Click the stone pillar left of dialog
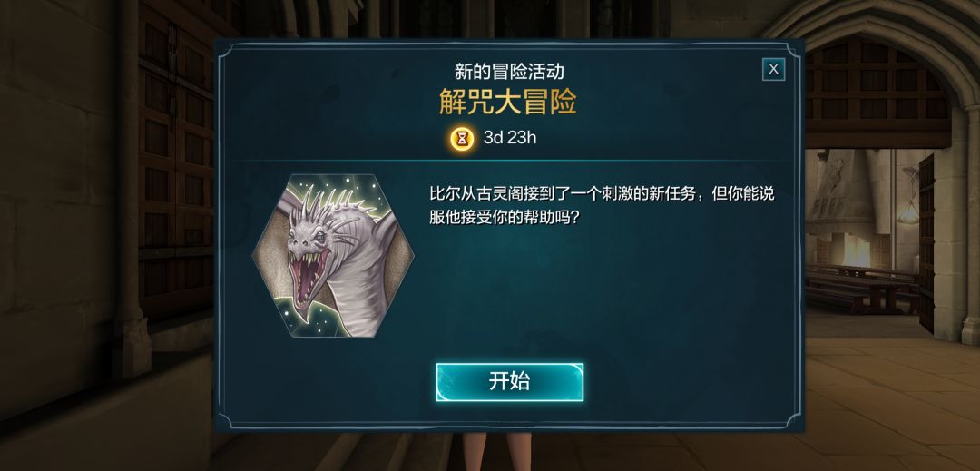980x471 pixels. click(x=130, y=187)
